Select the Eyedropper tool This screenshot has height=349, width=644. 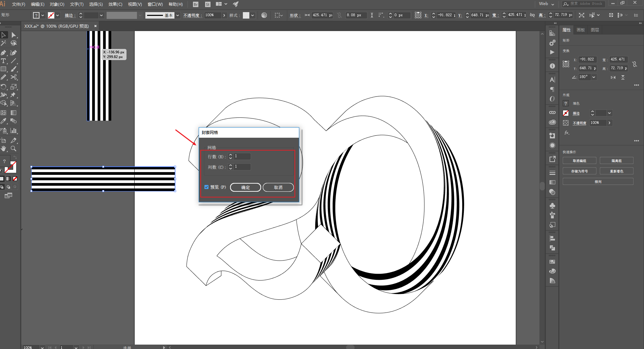click(x=4, y=121)
